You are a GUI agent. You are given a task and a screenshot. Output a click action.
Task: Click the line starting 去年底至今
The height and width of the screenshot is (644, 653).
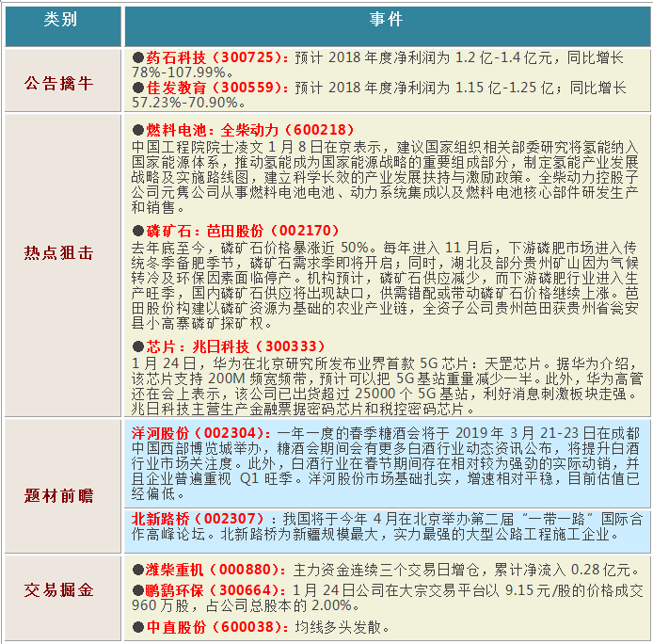point(385,248)
